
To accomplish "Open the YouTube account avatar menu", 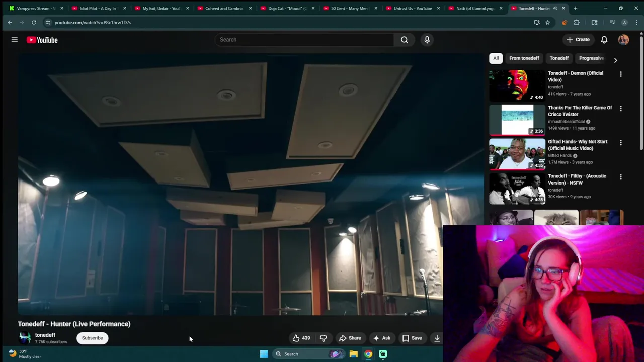I will coord(623,40).
